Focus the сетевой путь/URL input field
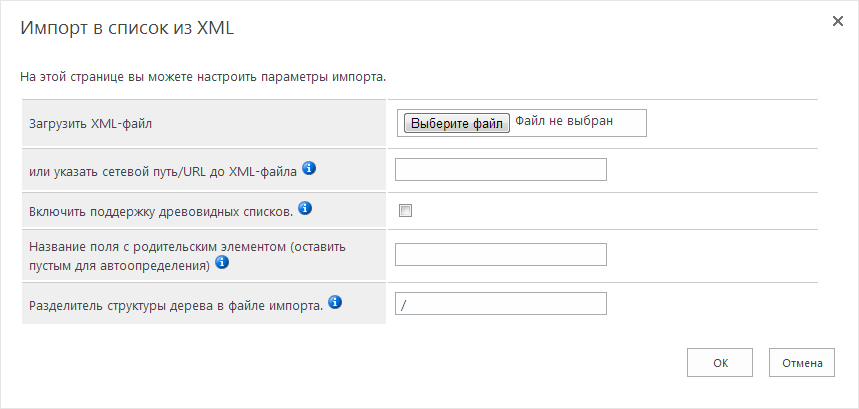Viewport: 859px width, 409px height. pyautogui.click(x=501, y=169)
